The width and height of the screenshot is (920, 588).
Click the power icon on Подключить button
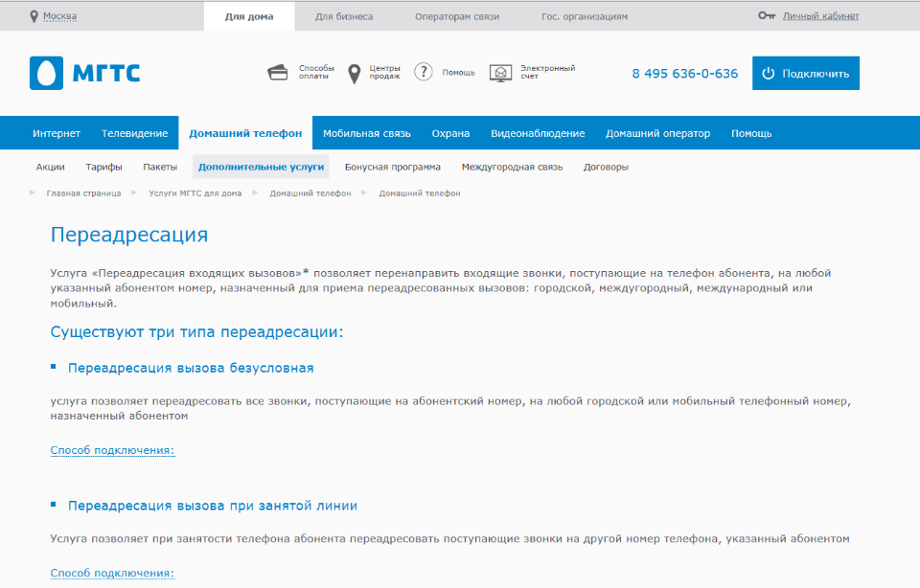click(x=769, y=74)
